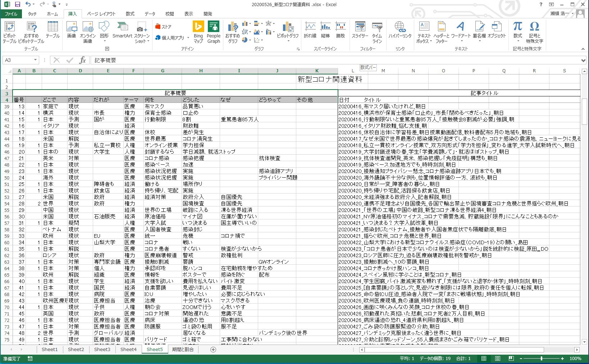Open the Sheet1 worksheet tab
Screen dimensions: 589x364
(x=50, y=349)
